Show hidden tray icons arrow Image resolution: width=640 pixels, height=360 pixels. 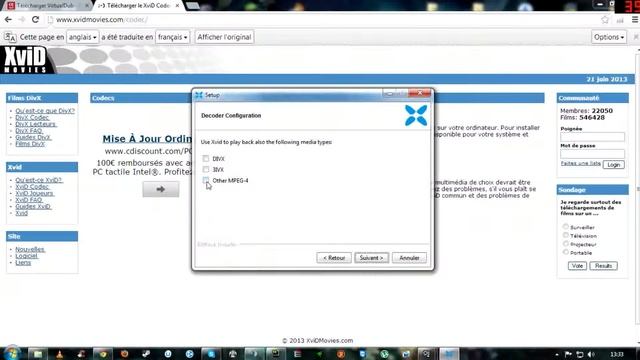click(x=557, y=354)
